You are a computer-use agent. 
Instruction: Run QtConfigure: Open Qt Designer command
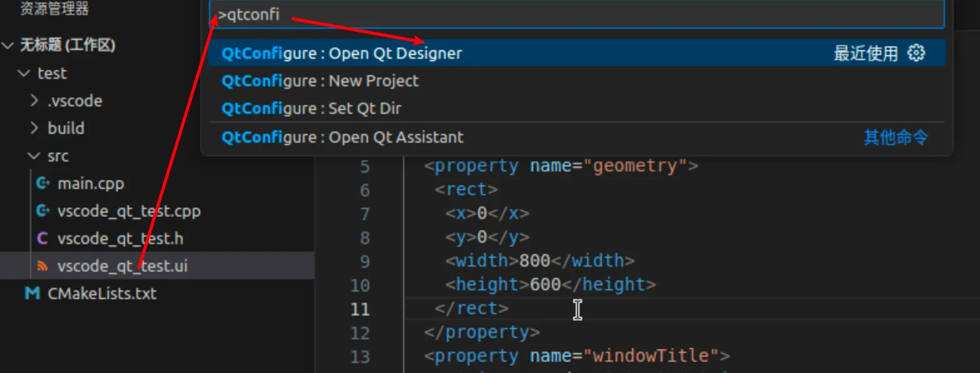[576, 53]
